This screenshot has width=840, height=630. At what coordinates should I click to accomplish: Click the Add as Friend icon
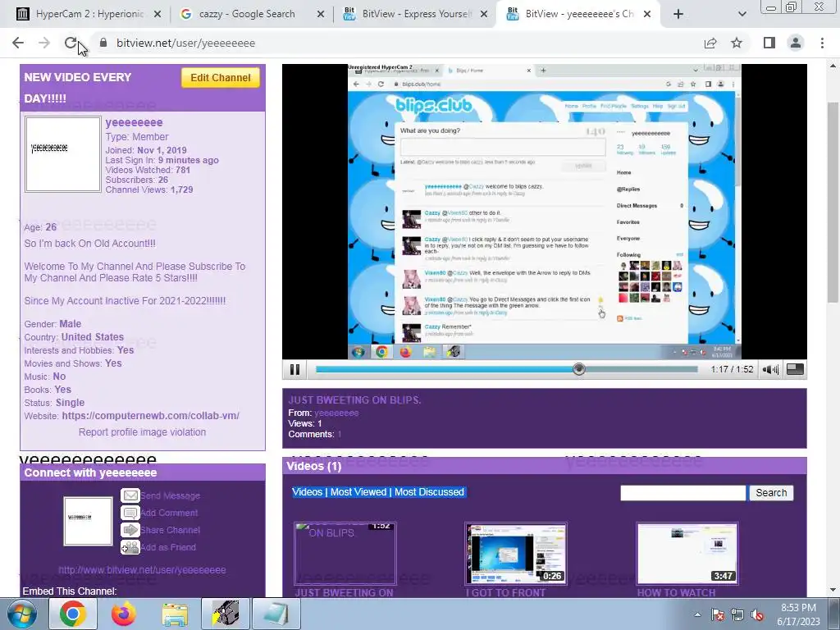click(x=130, y=547)
